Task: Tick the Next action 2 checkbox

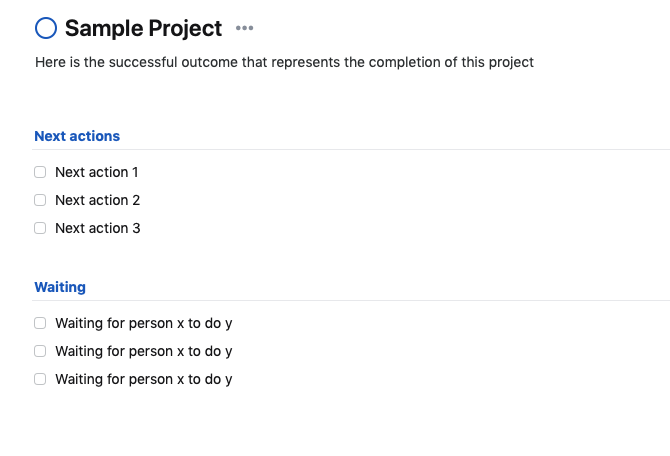Action: click(x=40, y=200)
